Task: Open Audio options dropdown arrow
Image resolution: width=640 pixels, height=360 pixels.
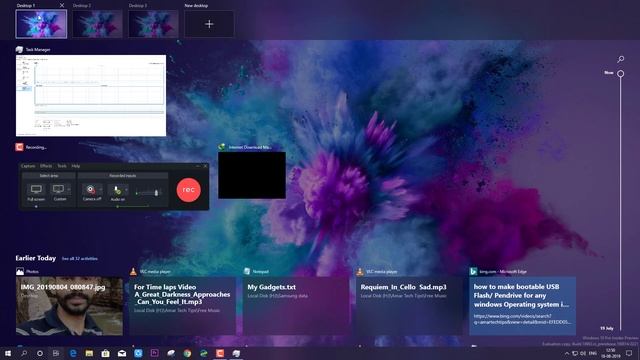Action: (x=126, y=189)
